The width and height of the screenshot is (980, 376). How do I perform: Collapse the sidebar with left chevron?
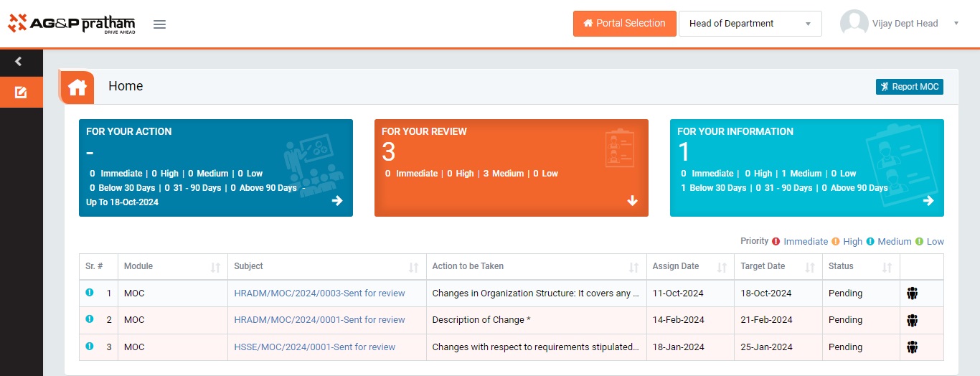(19, 62)
